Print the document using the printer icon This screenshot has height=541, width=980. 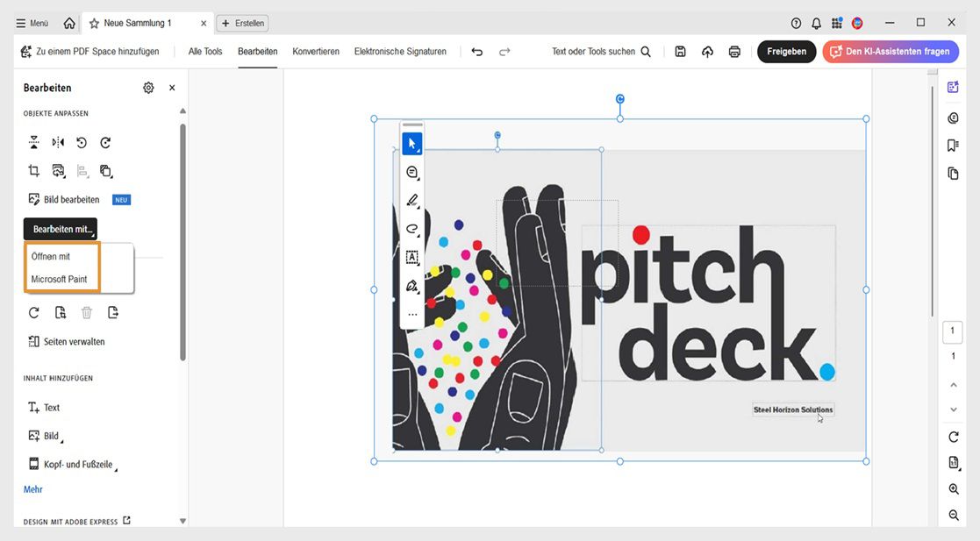pos(734,52)
